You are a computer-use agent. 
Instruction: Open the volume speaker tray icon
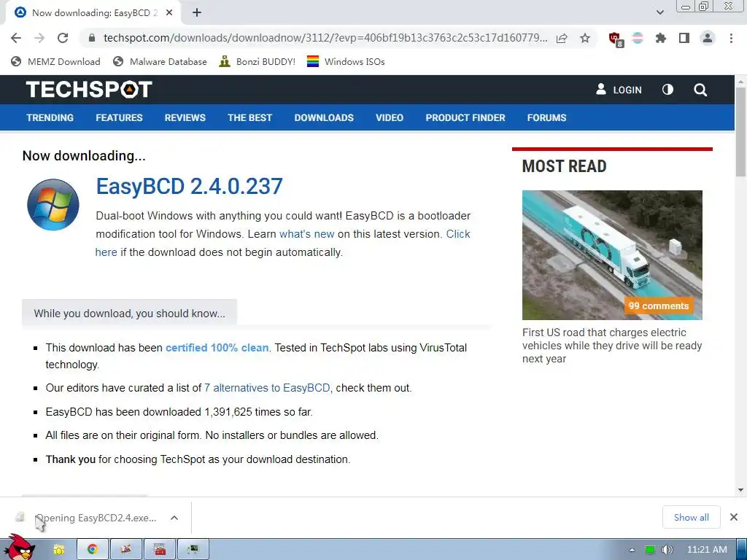click(667, 550)
